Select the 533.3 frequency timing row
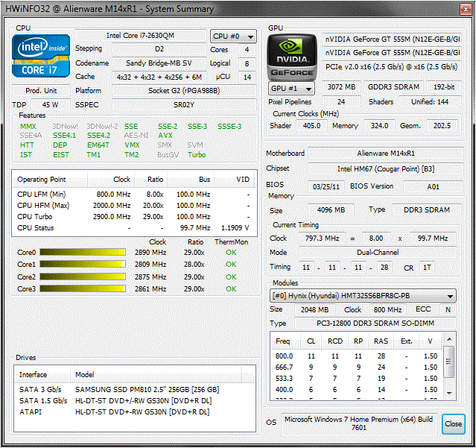The width and height of the screenshot is (476, 448). pos(357,379)
